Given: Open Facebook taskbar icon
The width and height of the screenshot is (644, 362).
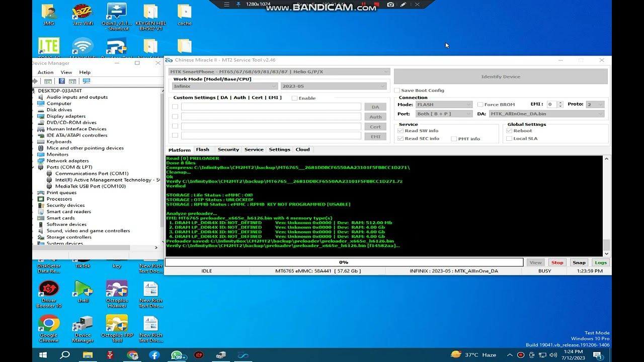Looking at the screenshot, I should 154,355.
